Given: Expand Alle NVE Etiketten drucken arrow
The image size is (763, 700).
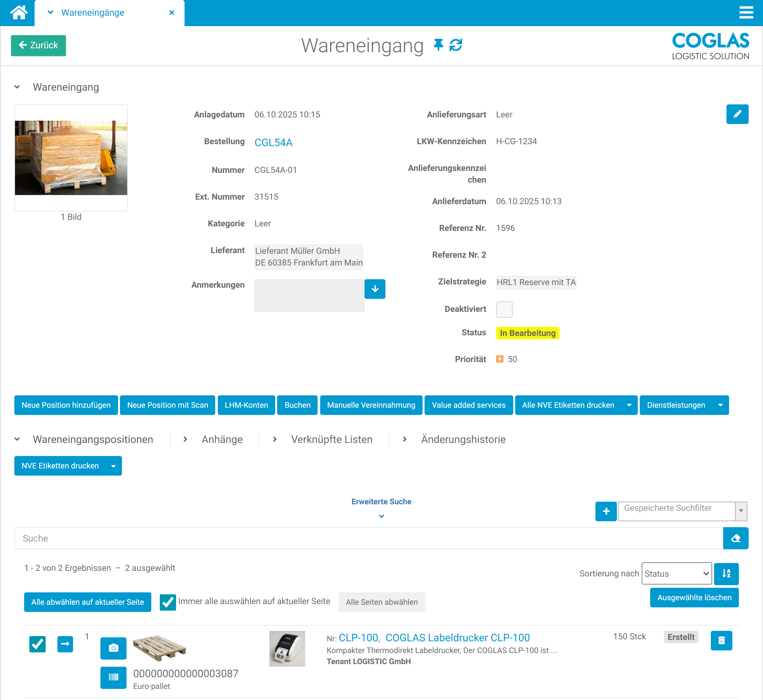Looking at the screenshot, I should (x=629, y=405).
